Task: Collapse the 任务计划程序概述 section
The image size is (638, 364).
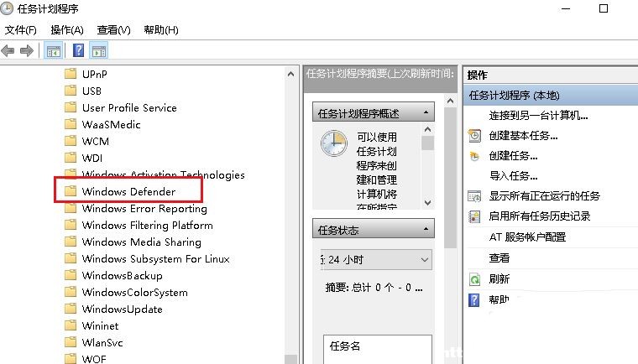Action: [x=426, y=112]
